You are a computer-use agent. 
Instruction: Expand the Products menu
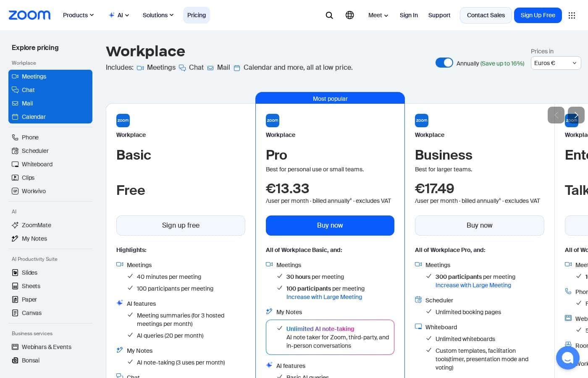pos(79,15)
